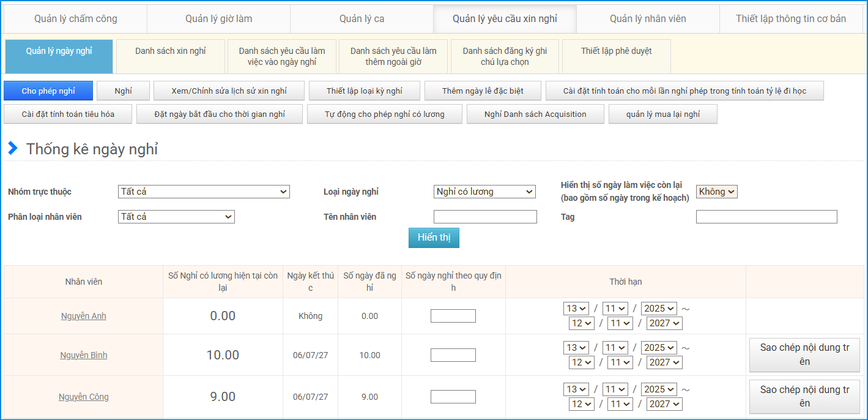This screenshot has height=420, width=868.
Task: Focus the Tag input field
Action: [766, 217]
